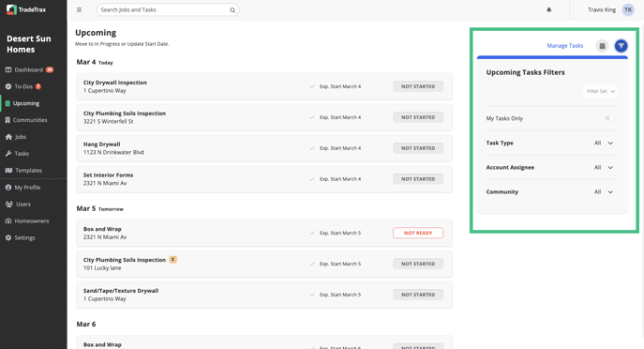
Task: Open the hamburger menu icon
Action: 80,10
